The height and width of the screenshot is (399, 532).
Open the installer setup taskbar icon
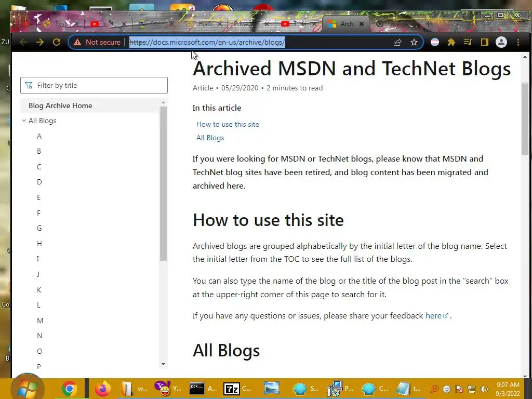click(340, 389)
